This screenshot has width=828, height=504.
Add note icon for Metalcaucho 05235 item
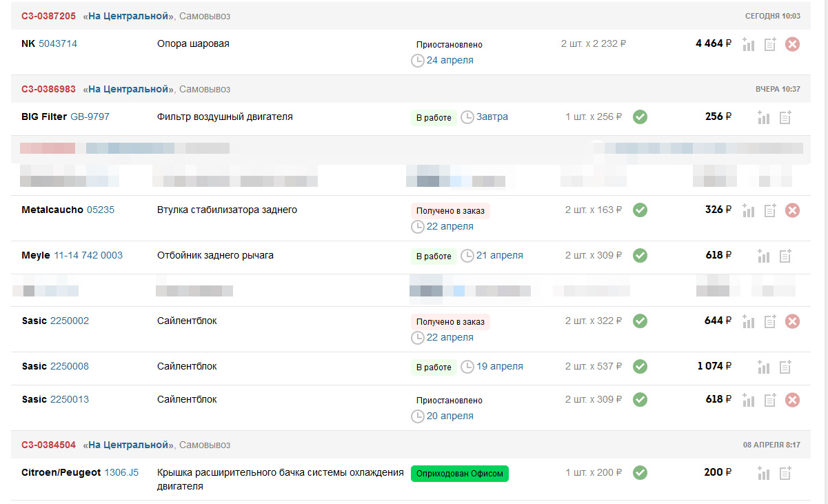(x=771, y=210)
